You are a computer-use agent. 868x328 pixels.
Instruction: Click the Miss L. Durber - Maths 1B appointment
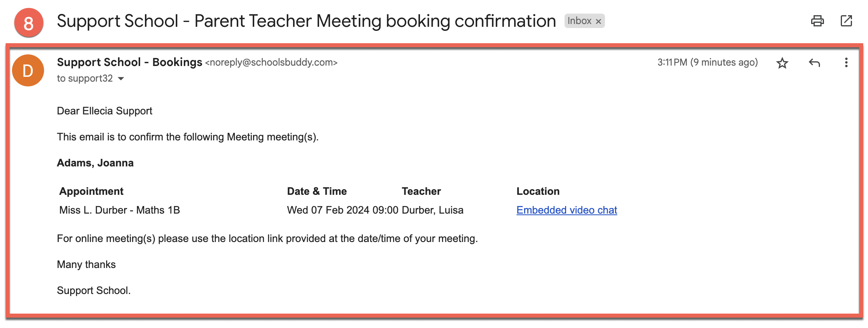coord(120,210)
